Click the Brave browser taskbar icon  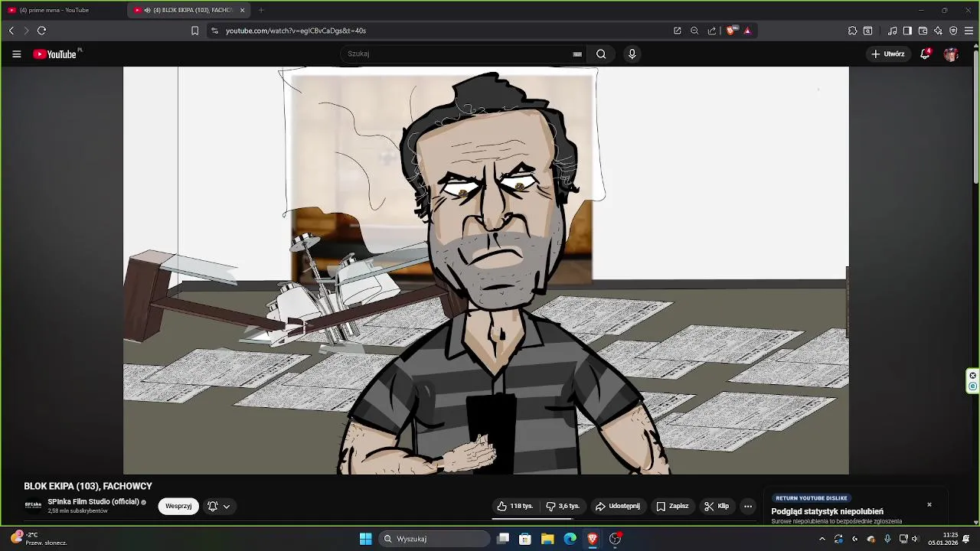coord(592,539)
